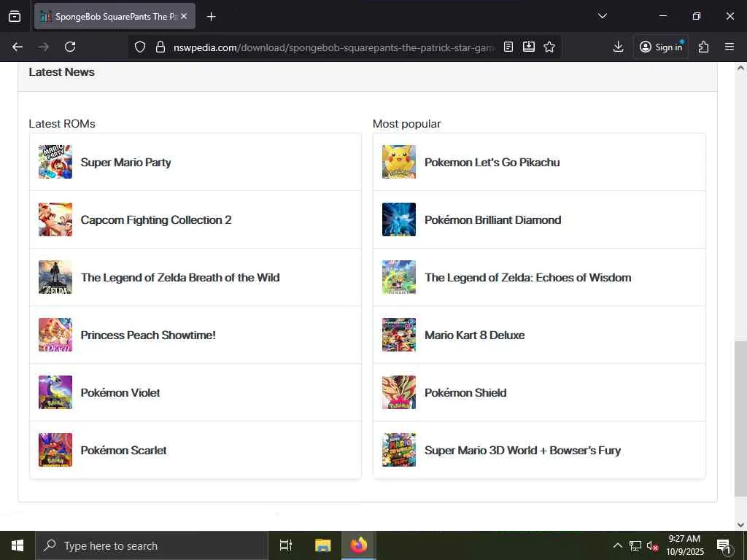
Task: Click Let's Go Pikachu cover thumbnail
Action: tap(399, 162)
